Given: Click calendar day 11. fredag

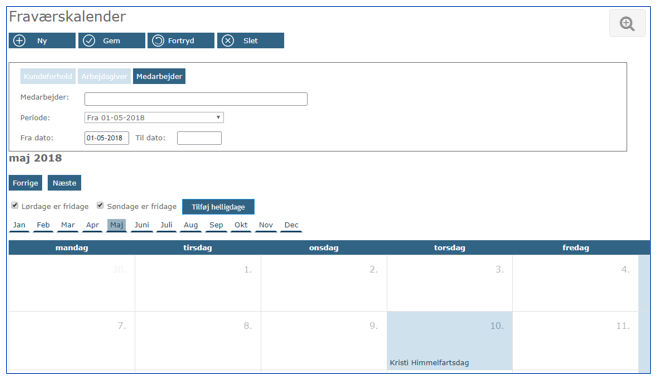Looking at the screenshot, I should [575, 341].
